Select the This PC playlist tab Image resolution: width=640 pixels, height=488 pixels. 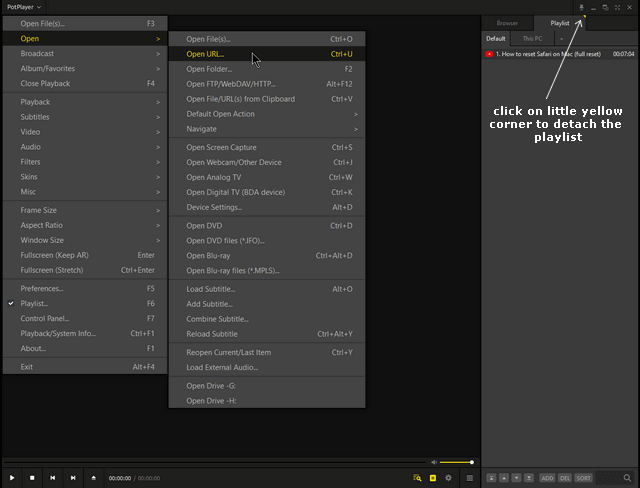532,39
